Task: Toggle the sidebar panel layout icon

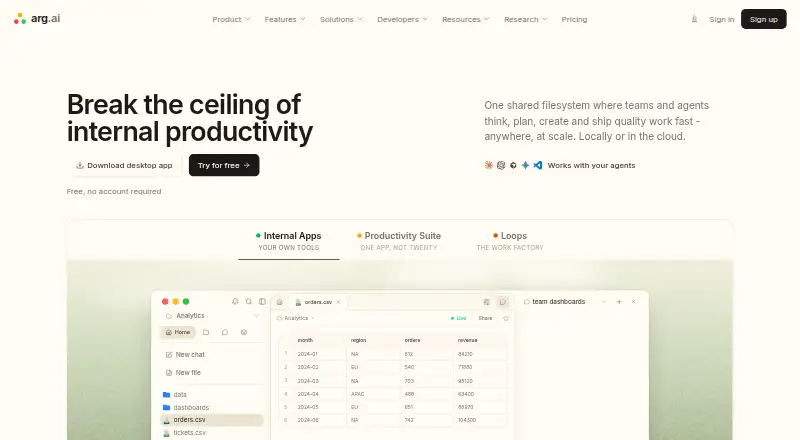Action: (x=262, y=302)
